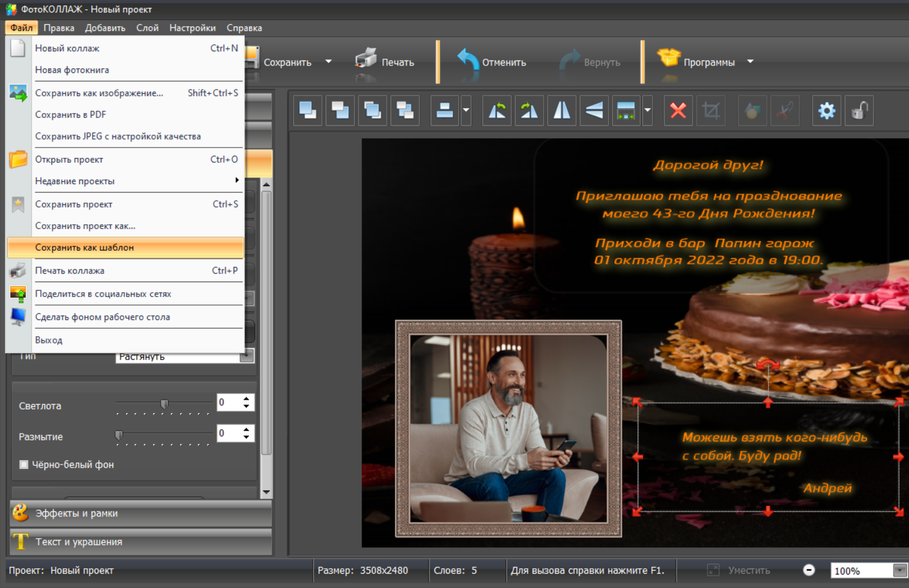
Task: Choose Сохранить в PDF from the File menu
Action: click(70, 115)
